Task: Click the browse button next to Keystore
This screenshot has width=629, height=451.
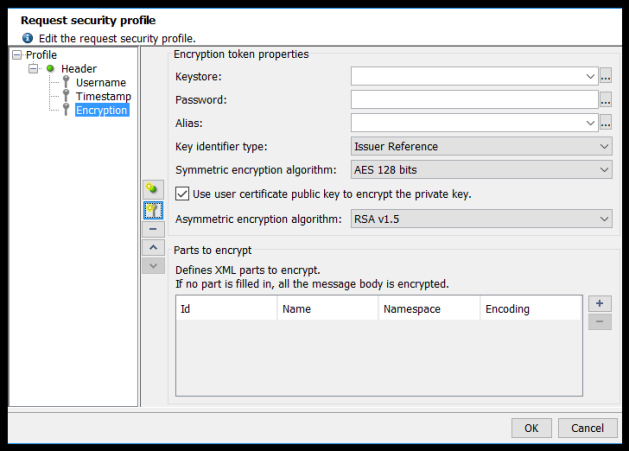Action: click(606, 76)
